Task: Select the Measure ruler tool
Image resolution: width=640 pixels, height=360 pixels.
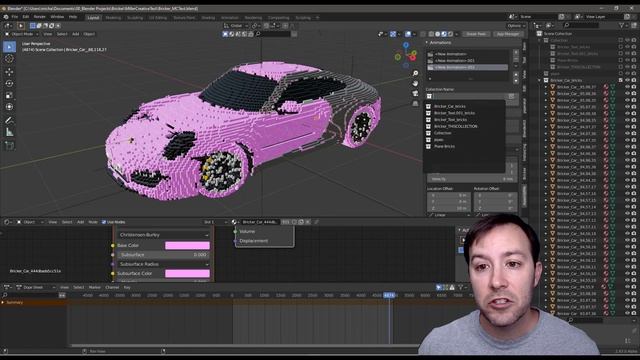Action: click(x=9, y=132)
